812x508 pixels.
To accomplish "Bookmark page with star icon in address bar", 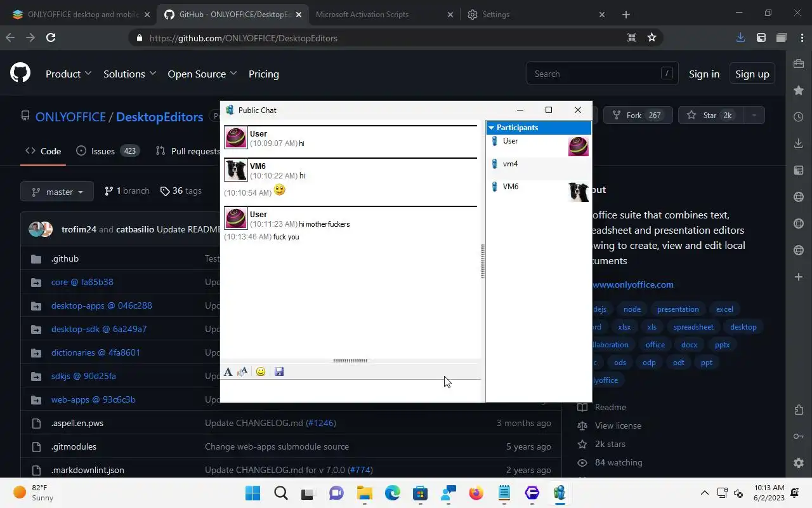I will pos(652,37).
